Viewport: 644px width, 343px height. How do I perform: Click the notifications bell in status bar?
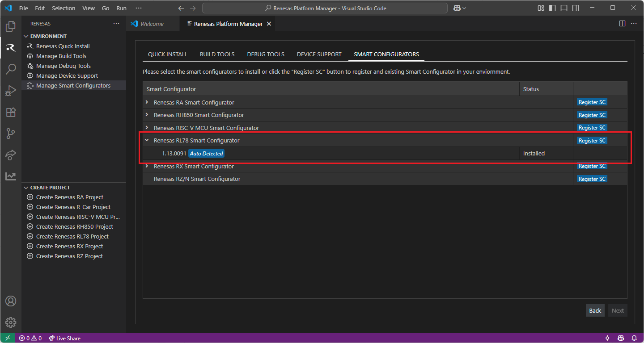(x=634, y=338)
